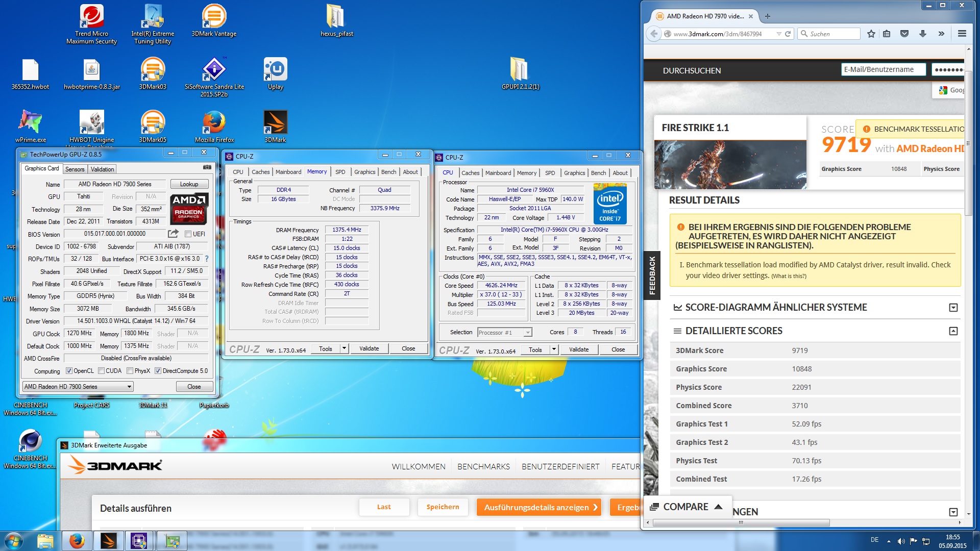Launch HWBOT Unigine shortcut

(x=92, y=127)
